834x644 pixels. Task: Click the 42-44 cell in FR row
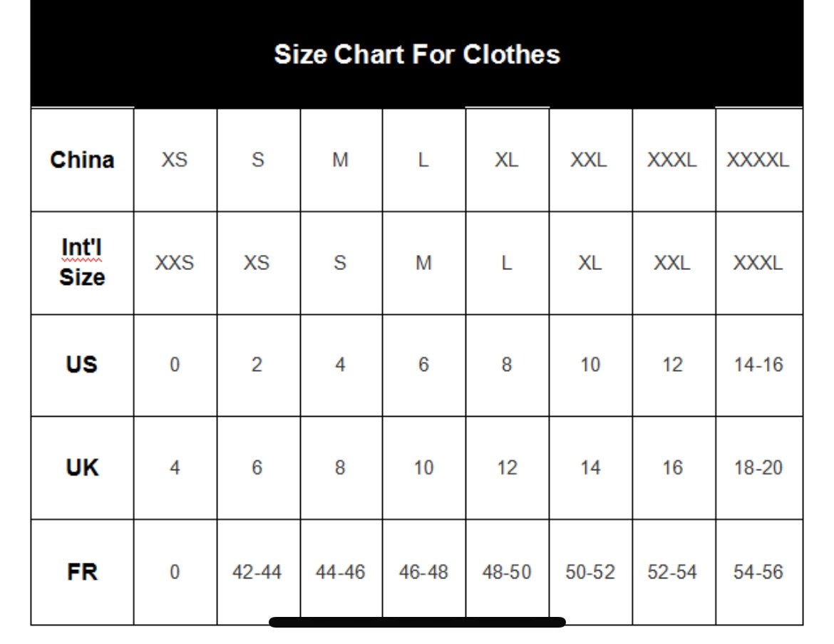click(x=257, y=571)
